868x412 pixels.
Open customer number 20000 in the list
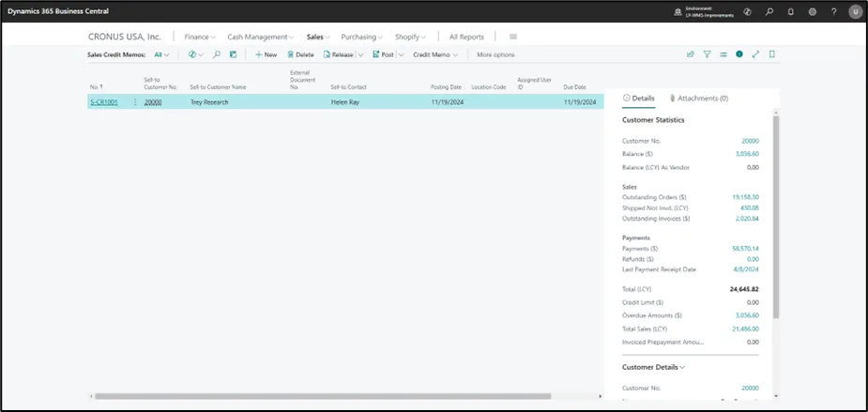[x=153, y=102]
